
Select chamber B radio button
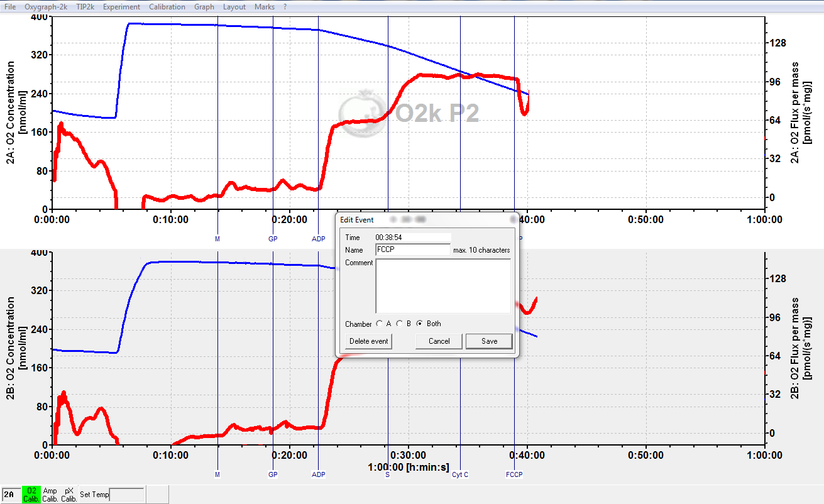[400, 324]
